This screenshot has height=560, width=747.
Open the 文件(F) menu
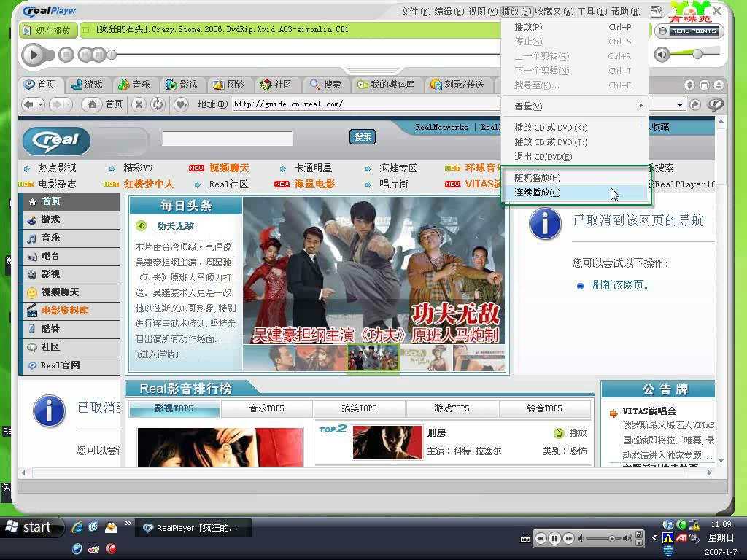(415, 12)
